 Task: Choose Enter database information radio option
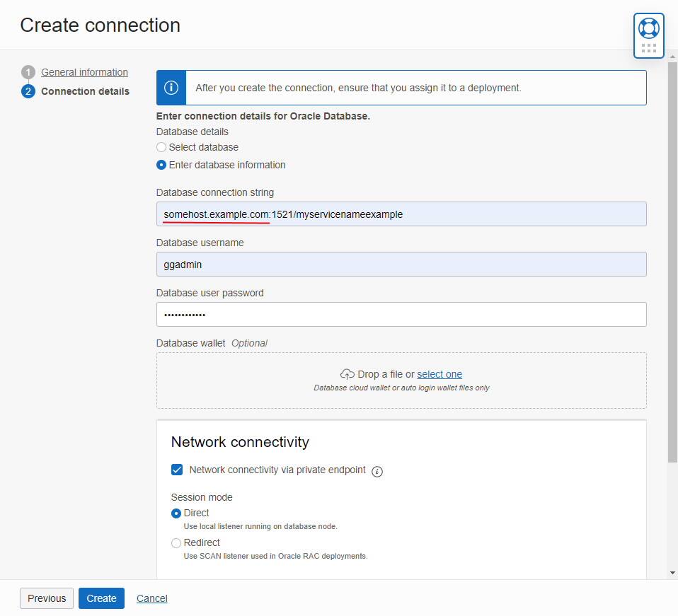click(161, 165)
